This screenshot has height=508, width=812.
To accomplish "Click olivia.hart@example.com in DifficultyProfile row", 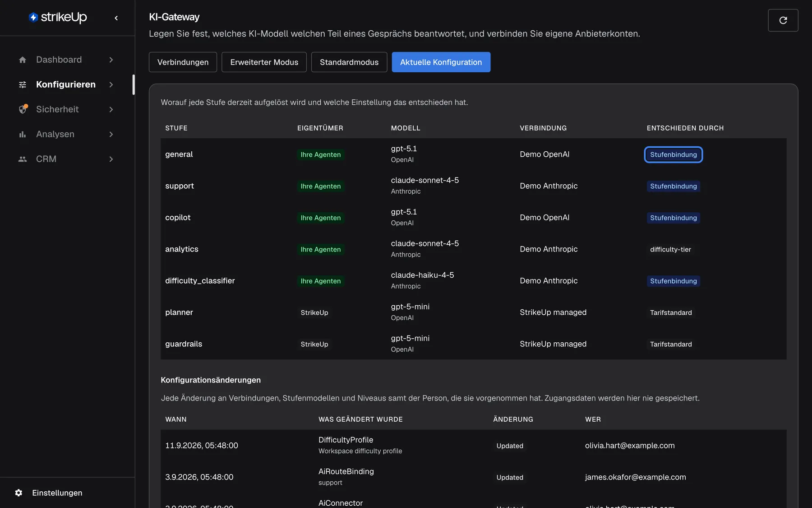I will coord(630,445).
